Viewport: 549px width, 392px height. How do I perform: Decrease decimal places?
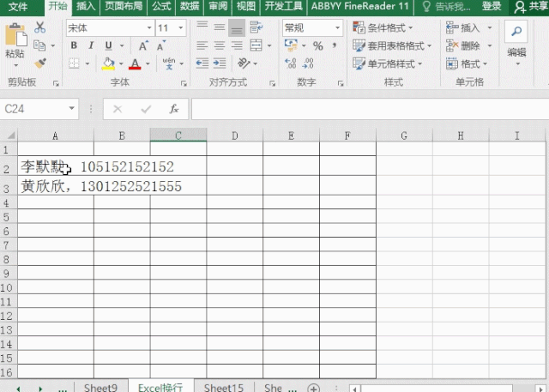[x=309, y=63]
